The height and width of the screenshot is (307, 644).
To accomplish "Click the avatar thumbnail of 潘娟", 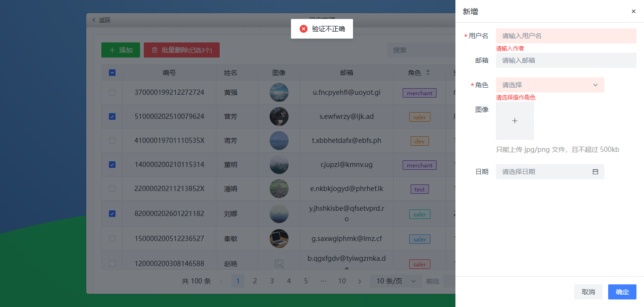I will 279,189.
